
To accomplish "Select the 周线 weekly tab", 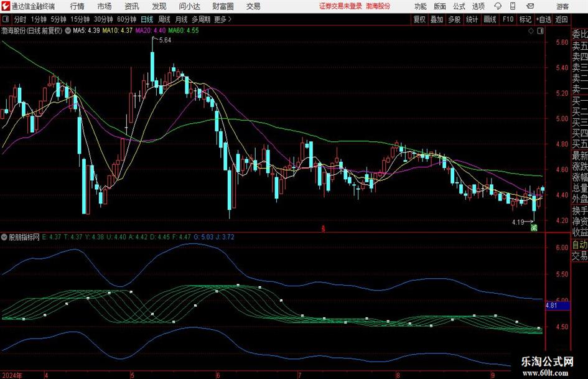I will pos(164,19).
